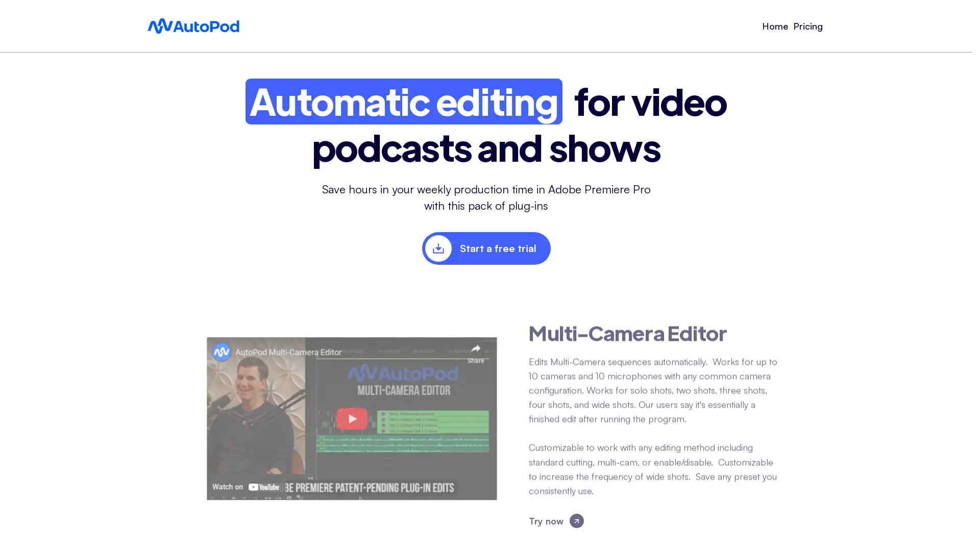Click 'Save hours in your weekly production' text
Image resolution: width=980 pixels, height=551 pixels.
486,197
